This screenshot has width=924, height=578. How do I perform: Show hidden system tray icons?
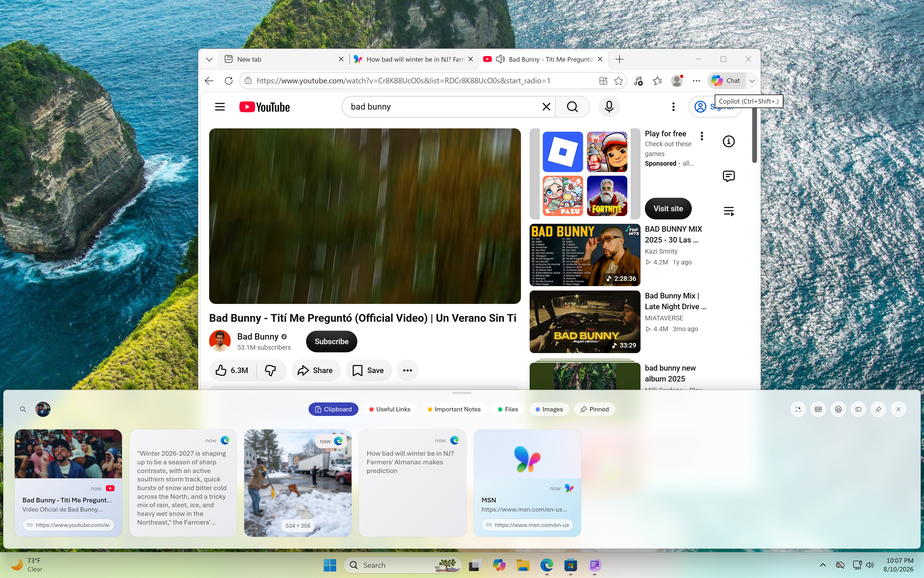(x=823, y=565)
